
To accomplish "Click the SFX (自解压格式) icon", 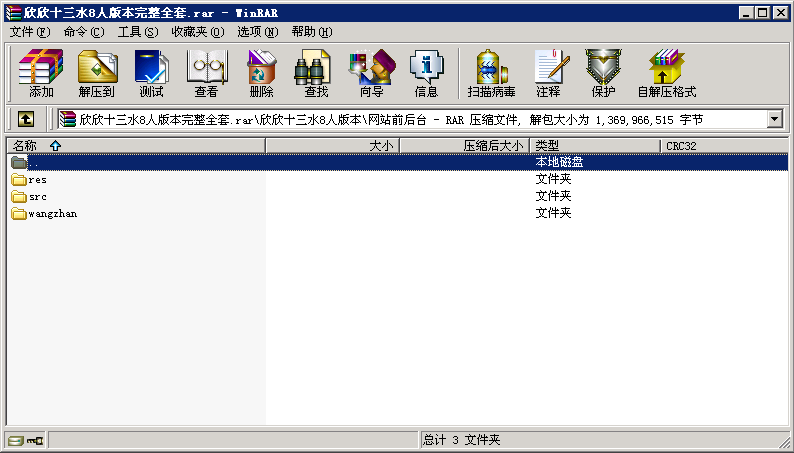I will click(666, 74).
